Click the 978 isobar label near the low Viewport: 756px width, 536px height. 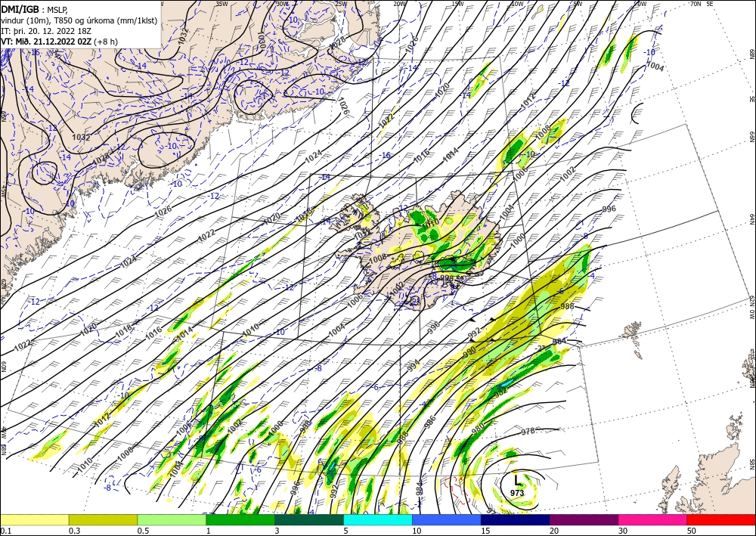click(528, 432)
